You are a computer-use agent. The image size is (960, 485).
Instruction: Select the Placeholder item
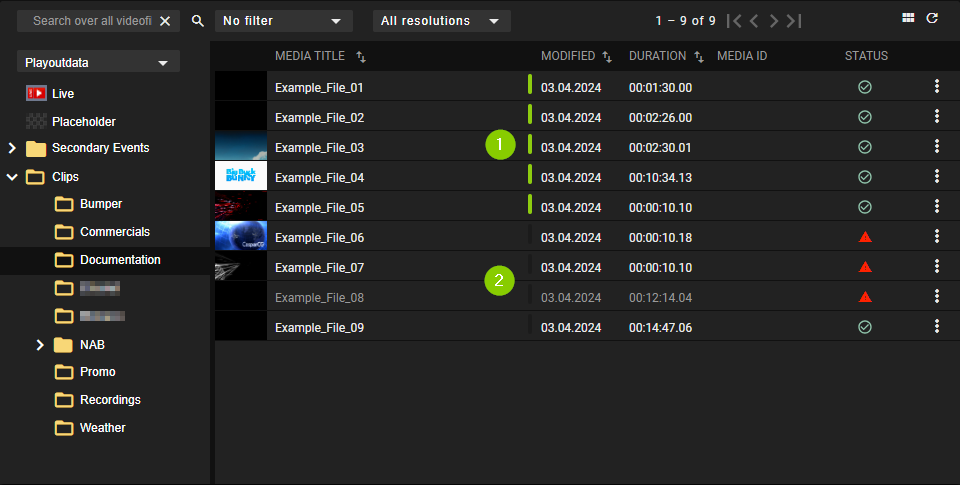84,121
